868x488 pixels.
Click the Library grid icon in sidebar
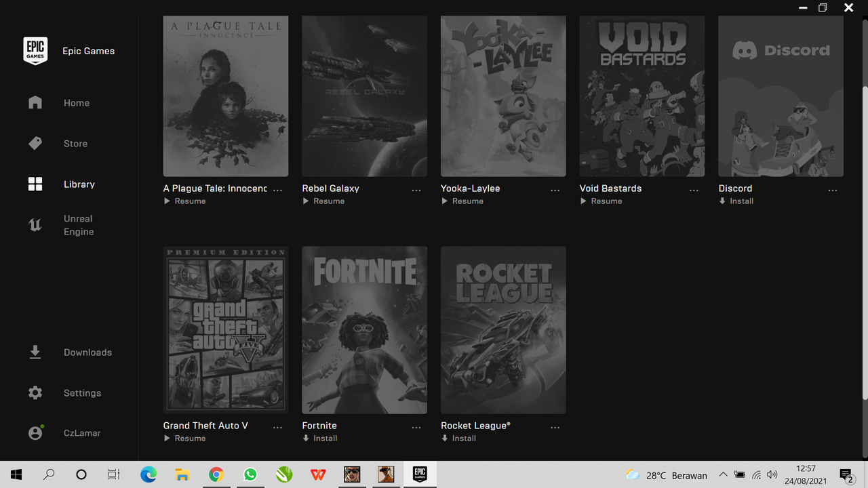pyautogui.click(x=35, y=184)
